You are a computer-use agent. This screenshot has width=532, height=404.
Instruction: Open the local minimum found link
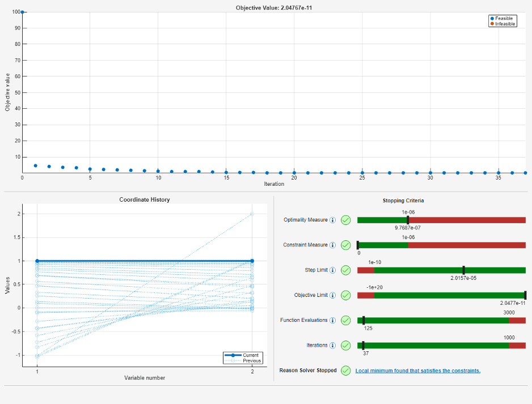click(417, 371)
